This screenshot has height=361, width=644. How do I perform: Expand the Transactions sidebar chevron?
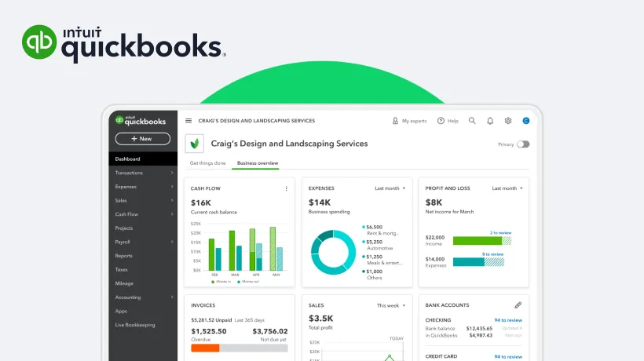(172, 173)
